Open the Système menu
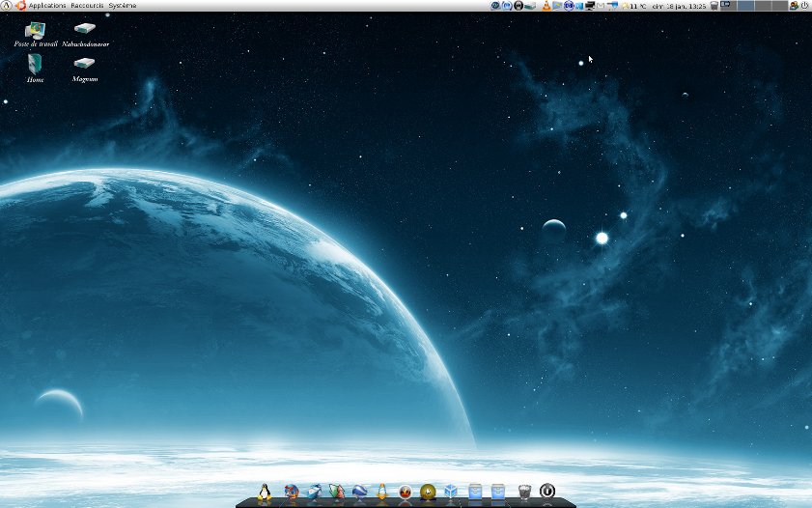This screenshot has height=508, width=812. pos(123,5)
